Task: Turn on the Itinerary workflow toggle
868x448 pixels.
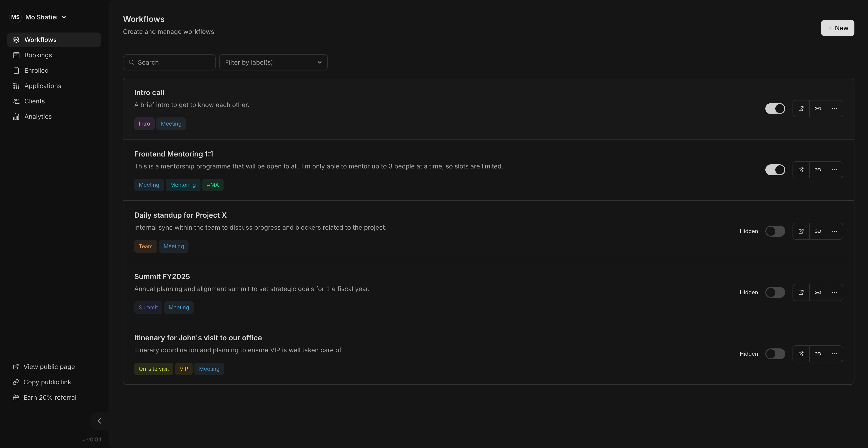Action: 775,354
